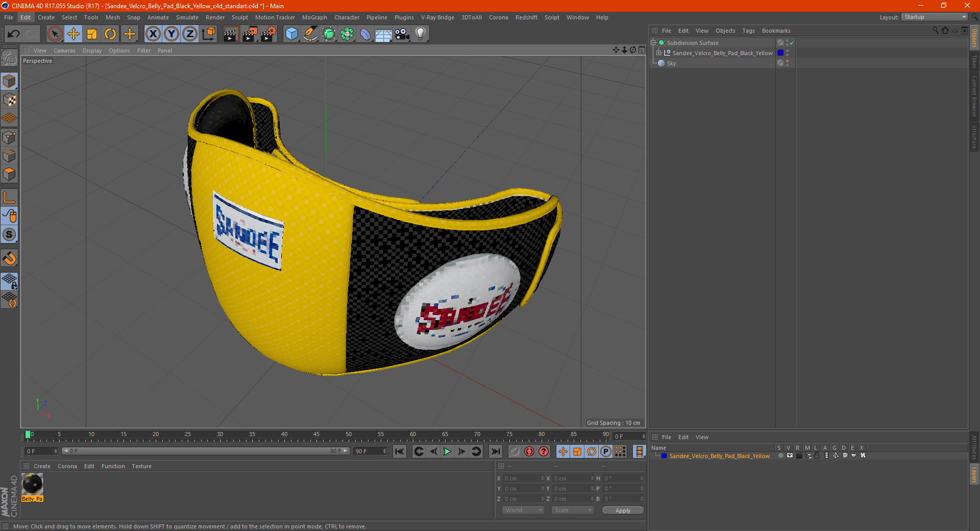Image resolution: width=980 pixels, height=531 pixels.
Task: Select the Live Selection tool
Action: tap(55, 34)
